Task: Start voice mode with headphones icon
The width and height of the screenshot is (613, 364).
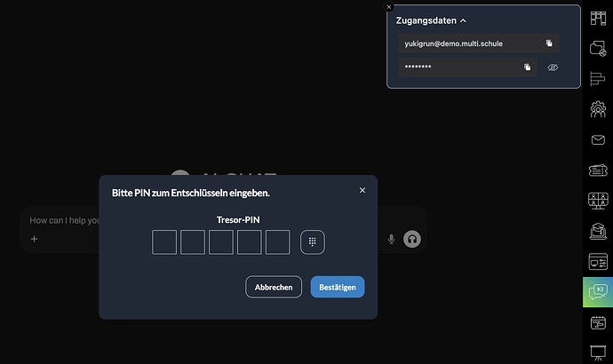Action: [411, 239]
